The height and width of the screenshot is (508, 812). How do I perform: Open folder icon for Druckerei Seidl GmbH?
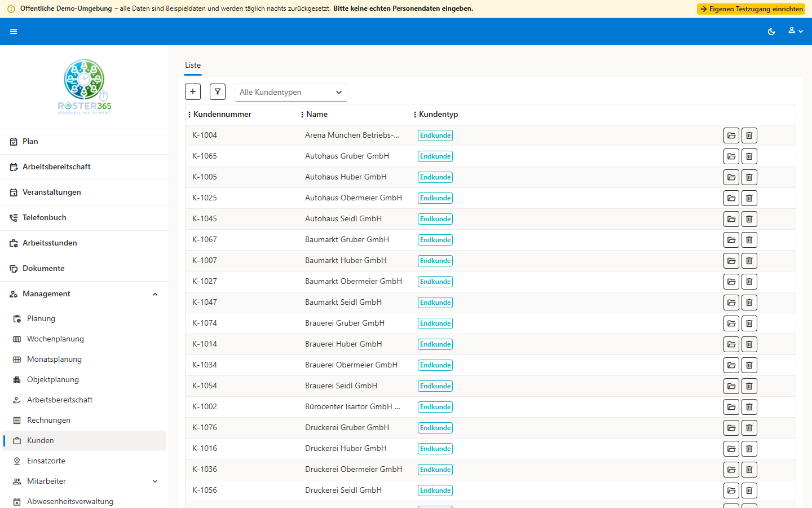(731, 491)
